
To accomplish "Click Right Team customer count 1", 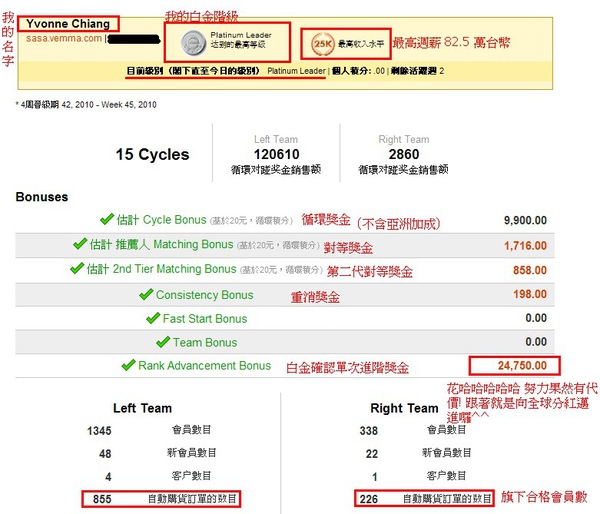I will (375, 476).
